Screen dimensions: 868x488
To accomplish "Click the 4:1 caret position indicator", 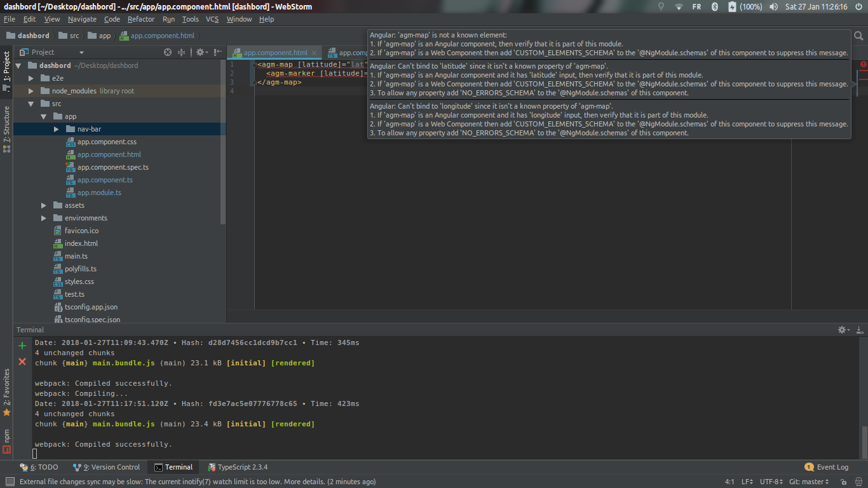I will pos(729,482).
